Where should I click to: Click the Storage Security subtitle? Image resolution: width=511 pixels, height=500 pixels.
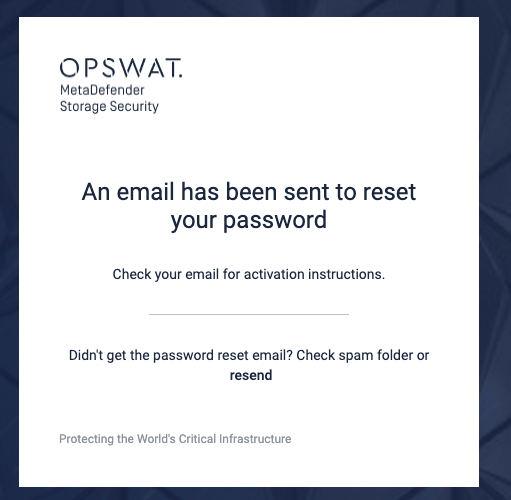point(109,106)
